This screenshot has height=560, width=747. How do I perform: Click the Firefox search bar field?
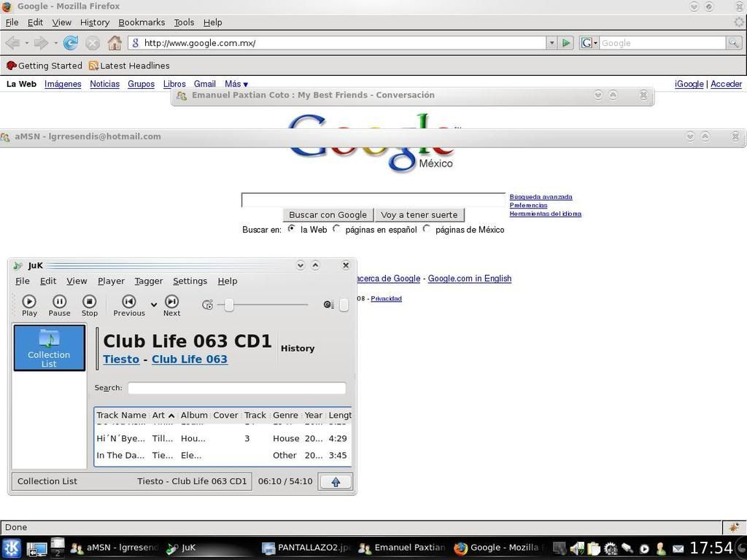[662, 43]
